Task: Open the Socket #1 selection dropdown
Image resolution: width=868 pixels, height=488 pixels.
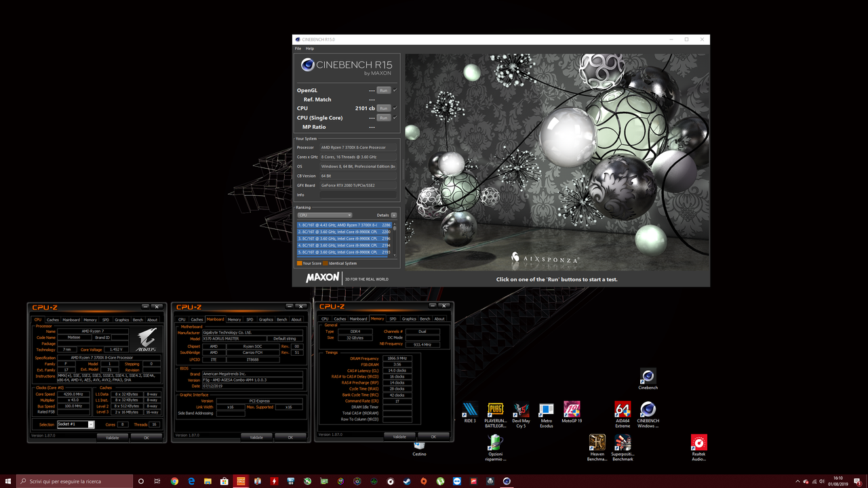Action: 75,424
